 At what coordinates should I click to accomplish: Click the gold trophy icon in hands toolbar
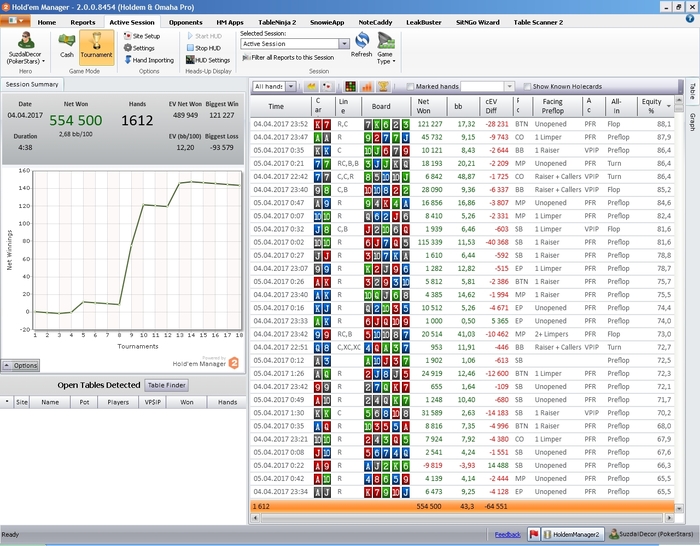(383, 86)
